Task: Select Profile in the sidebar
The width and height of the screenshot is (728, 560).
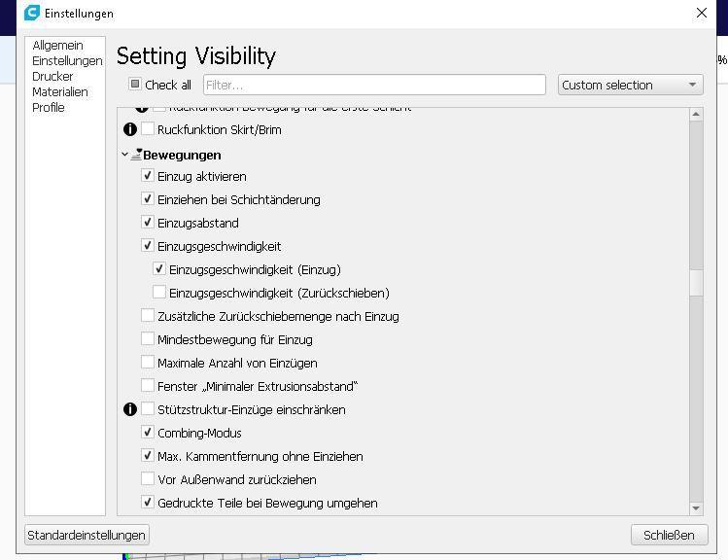Action: tap(49, 107)
